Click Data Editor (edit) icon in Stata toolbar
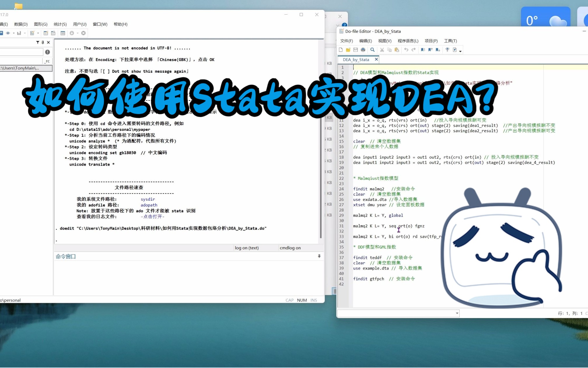 (x=46, y=33)
